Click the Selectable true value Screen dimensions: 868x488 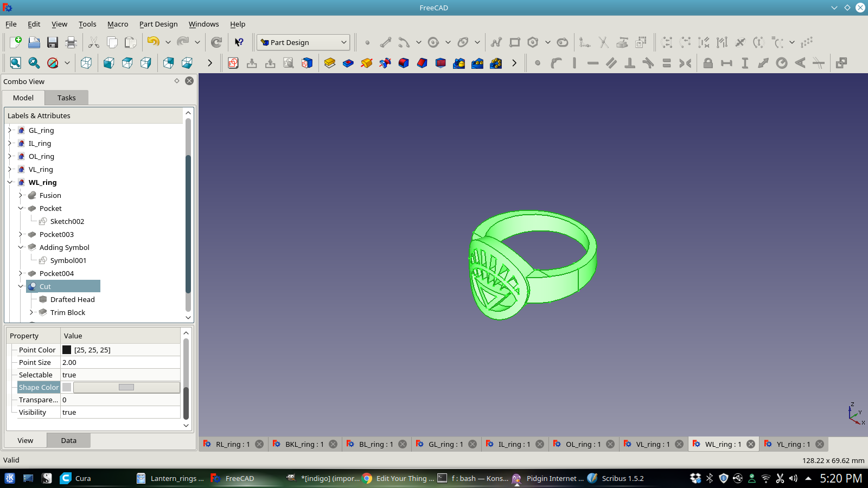tap(120, 375)
